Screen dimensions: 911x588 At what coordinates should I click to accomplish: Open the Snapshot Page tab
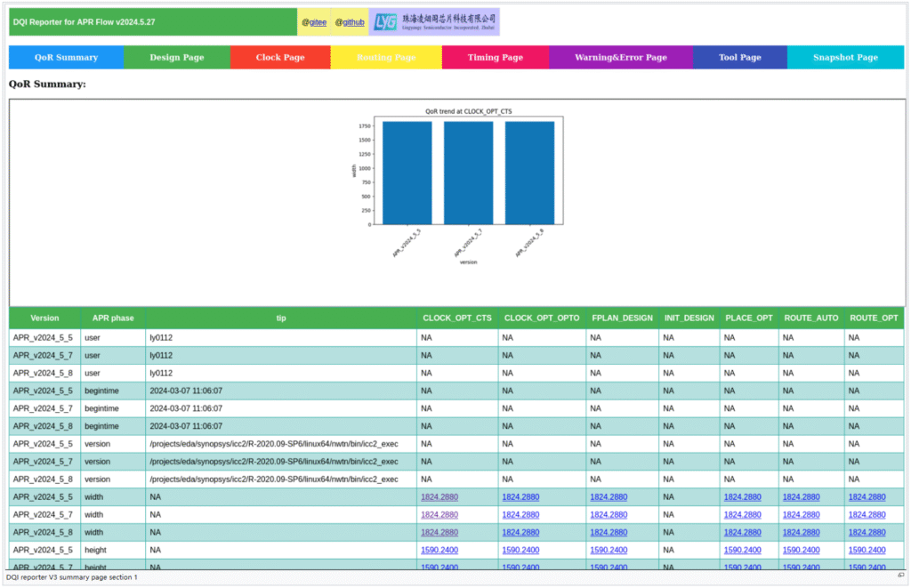(x=845, y=57)
